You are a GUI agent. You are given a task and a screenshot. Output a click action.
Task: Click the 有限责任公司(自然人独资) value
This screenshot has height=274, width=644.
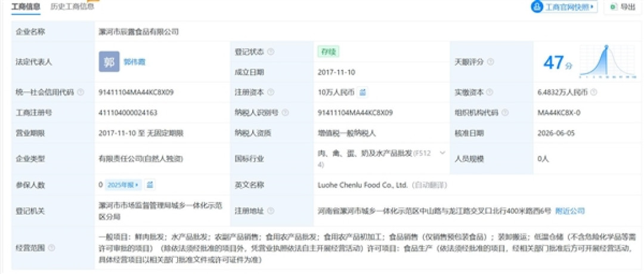141,159
